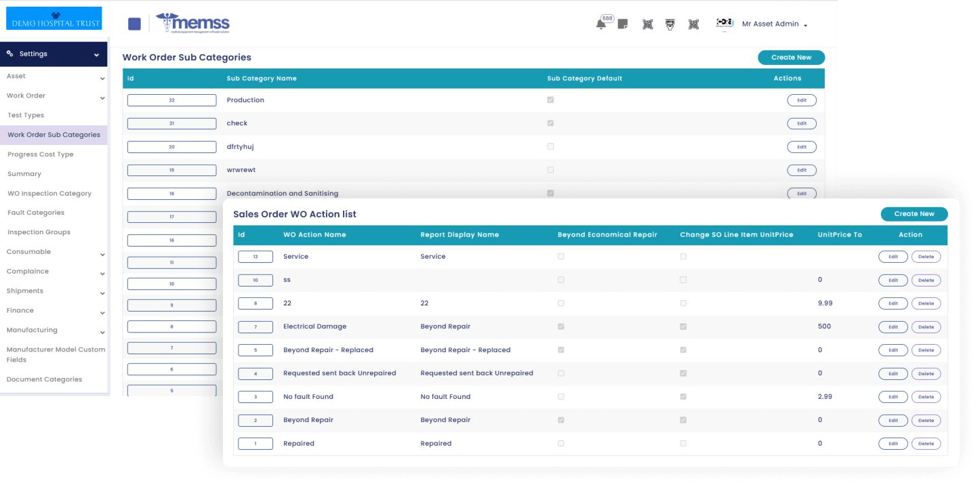Expand the Consumable menu chevron
Viewport: 980px width, 487px height.
(102, 255)
